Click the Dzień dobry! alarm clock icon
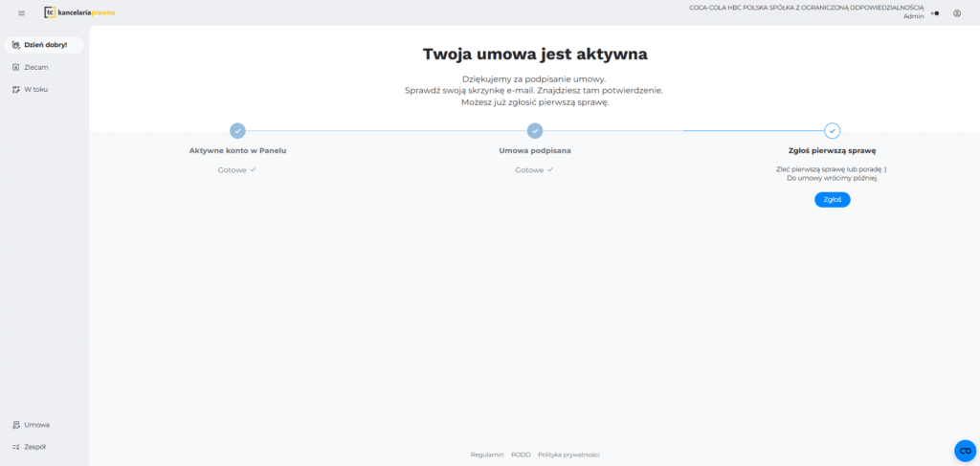980x466 pixels. pos(15,45)
